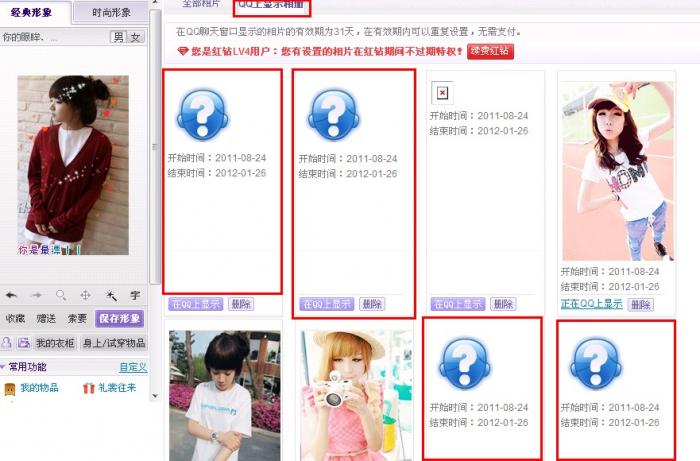
Task: Click the picture icon beside 我的衣柜
Action: [24, 343]
